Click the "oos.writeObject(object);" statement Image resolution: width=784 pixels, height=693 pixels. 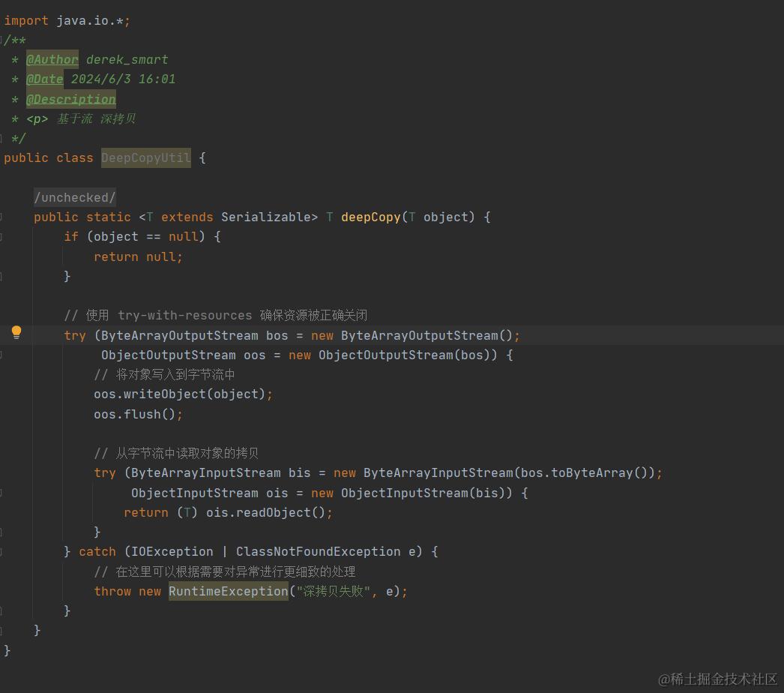[x=183, y=394]
